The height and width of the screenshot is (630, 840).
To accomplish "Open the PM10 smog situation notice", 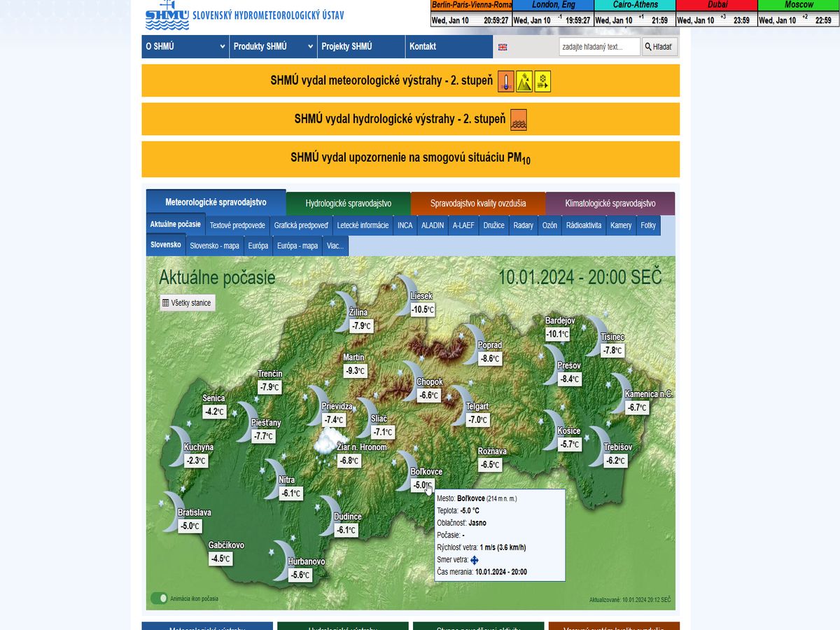I will pos(410,158).
